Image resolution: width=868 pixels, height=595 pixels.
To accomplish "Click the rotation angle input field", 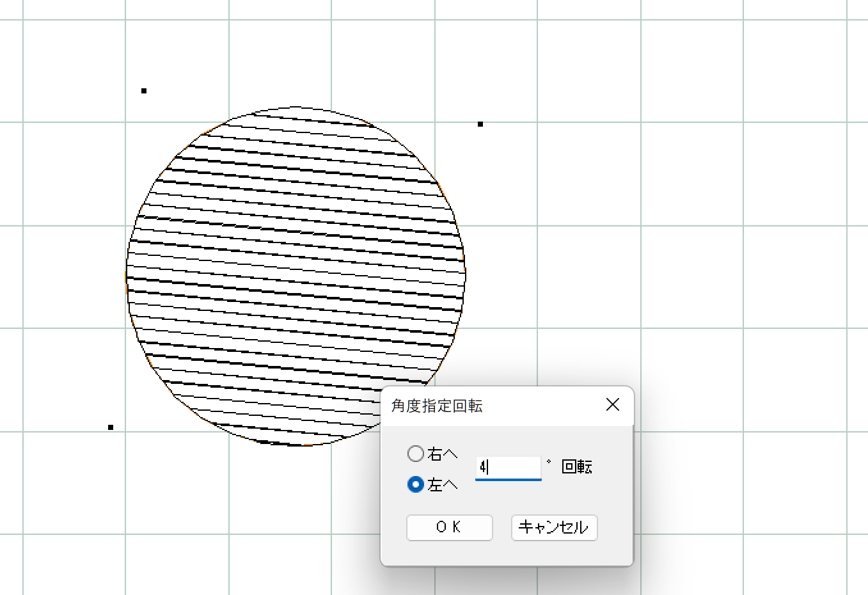I will 508,468.
